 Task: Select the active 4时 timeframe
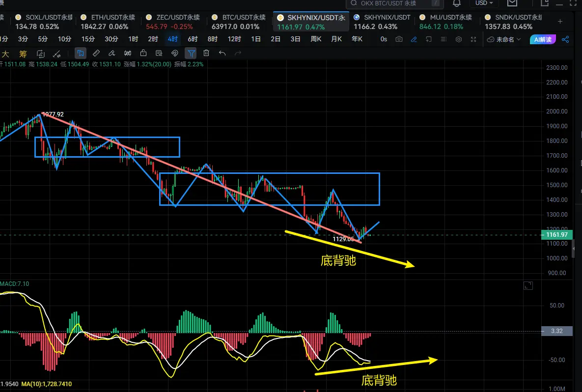pos(172,39)
